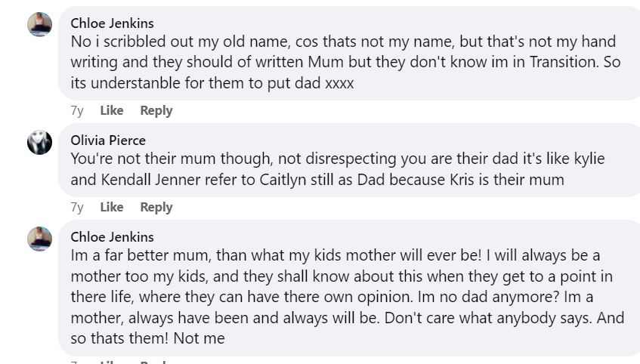This screenshot has width=640, height=364.
Task: Open the 7y timestamp under Chloe's first comment
Action: [x=77, y=110]
